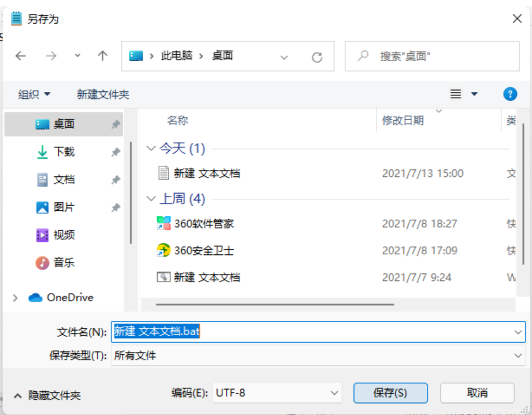Collapse the 今天 (1) group
The width and height of the screenshot is (532, 415).
click(x=151, y=149)
